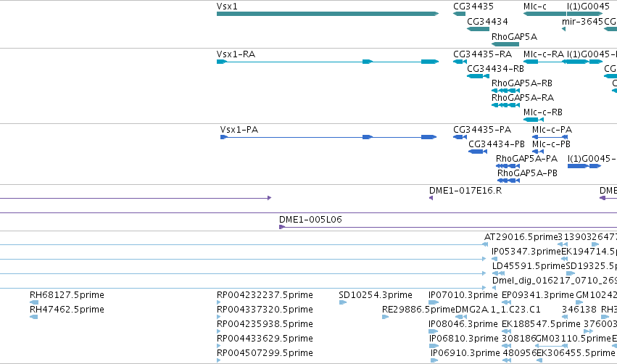617x364 pixels.
Task: Select the DME1-005L06 BAC label
Action: point(310,220)
